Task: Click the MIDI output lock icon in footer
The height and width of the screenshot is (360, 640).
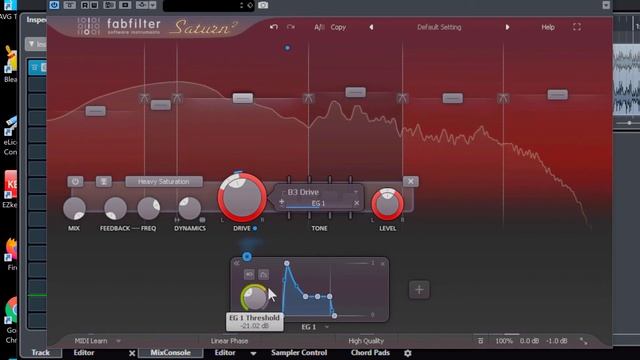Action: tap(480, 341)
